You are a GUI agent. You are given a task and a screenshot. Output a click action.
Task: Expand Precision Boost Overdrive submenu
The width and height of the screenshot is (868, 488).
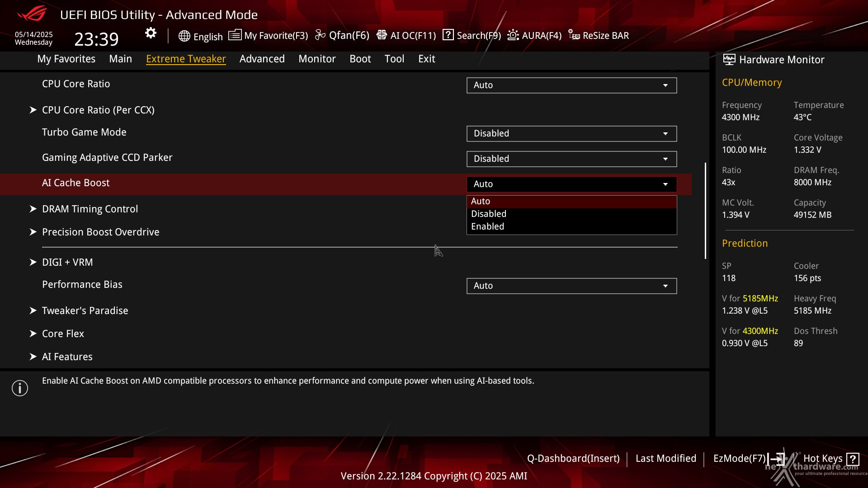[x=100, y=232]
